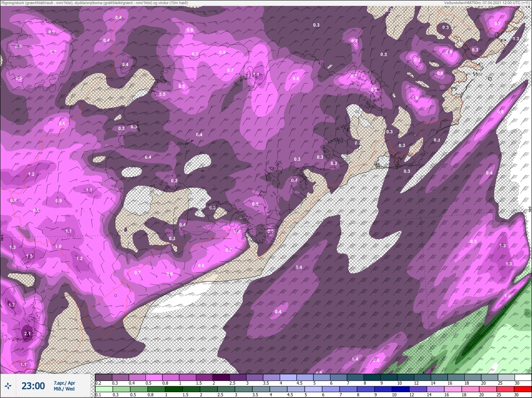This screenshot has width=532, height=398.
Task: Click the '7.apr./ Apr' date label
Action: (x=64, y=383)
